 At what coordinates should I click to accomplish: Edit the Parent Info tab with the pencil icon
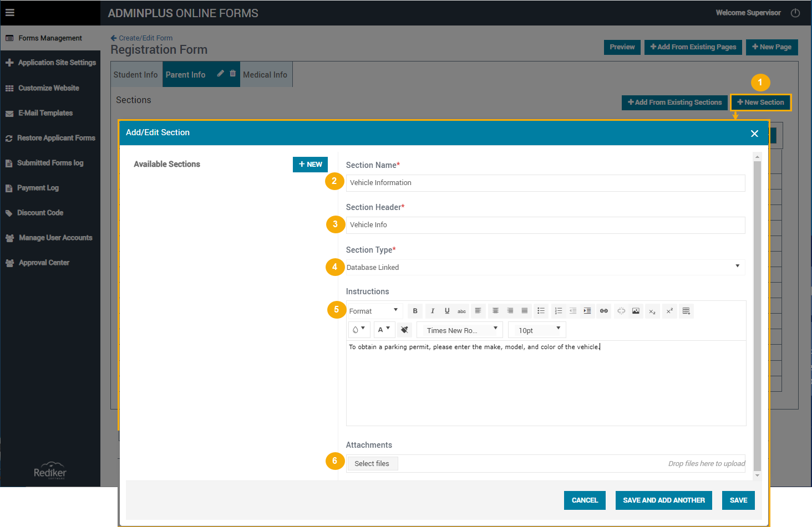tap(221, 73)
